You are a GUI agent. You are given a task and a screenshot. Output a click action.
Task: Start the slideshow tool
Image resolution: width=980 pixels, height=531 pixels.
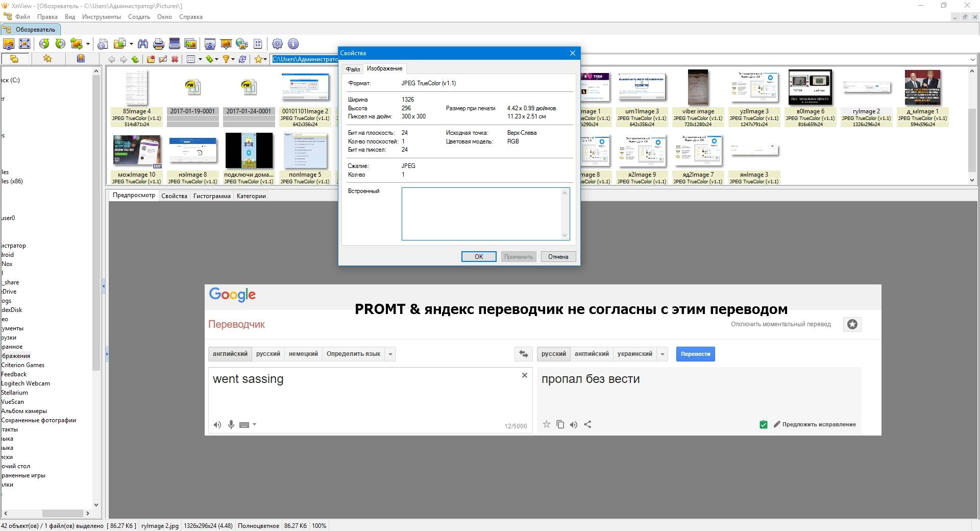[x=226, y=43]
